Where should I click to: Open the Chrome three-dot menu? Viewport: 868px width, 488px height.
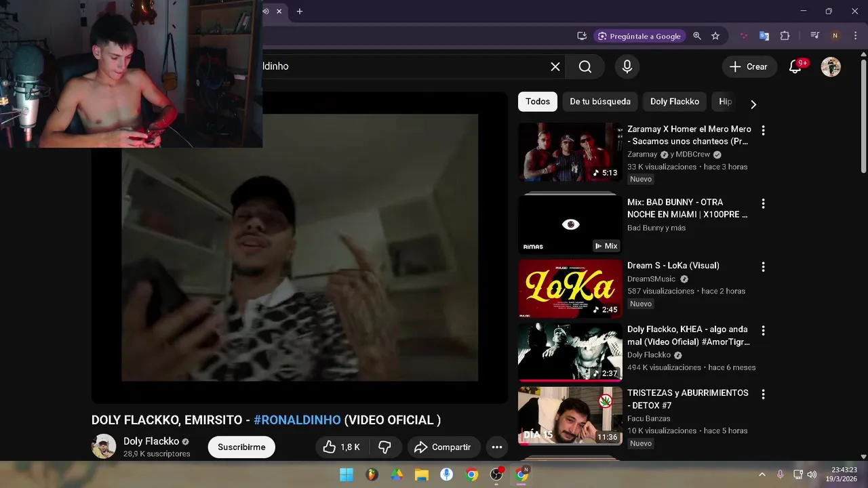[x=855, y=36]
